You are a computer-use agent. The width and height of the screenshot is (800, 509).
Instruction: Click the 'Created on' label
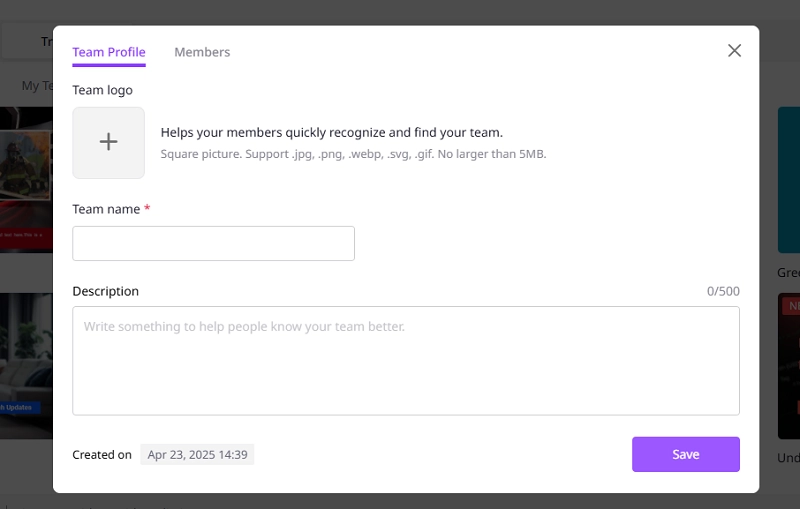[x=101, y=455]
